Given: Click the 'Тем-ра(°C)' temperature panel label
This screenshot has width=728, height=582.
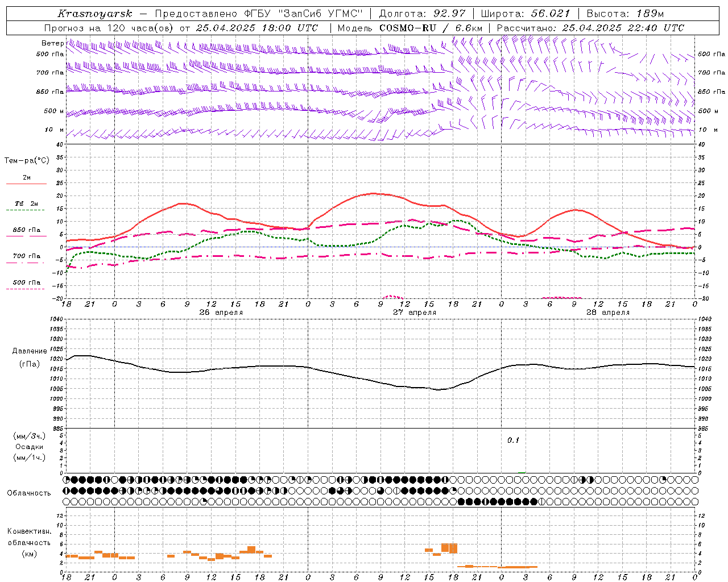Looking at the screenshot, I should [x=27, y=161].
